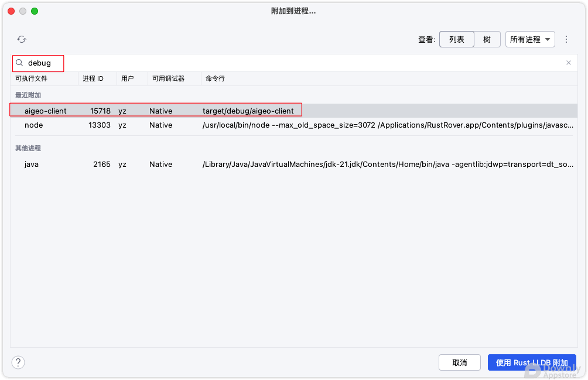Sort by 命令行 column header
Image resolution: width=588 pixels, height=380 pixels.
click(x=215, y=78)
